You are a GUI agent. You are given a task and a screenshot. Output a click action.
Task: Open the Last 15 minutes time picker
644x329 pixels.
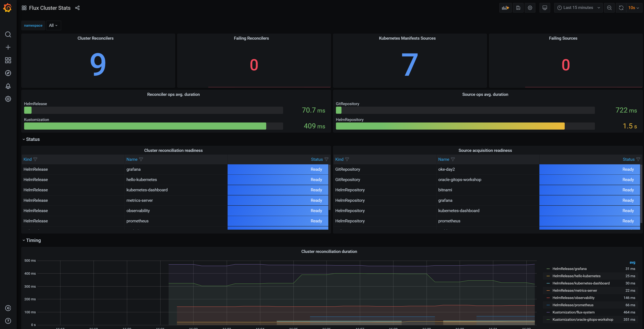[578, 8]
